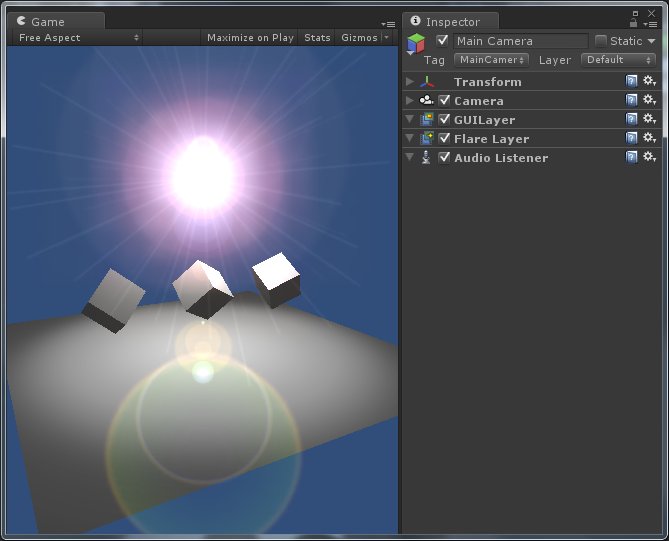Collapse the GUILayer component foldout
The height and width of the screenshot is (541, 669).
410,119
